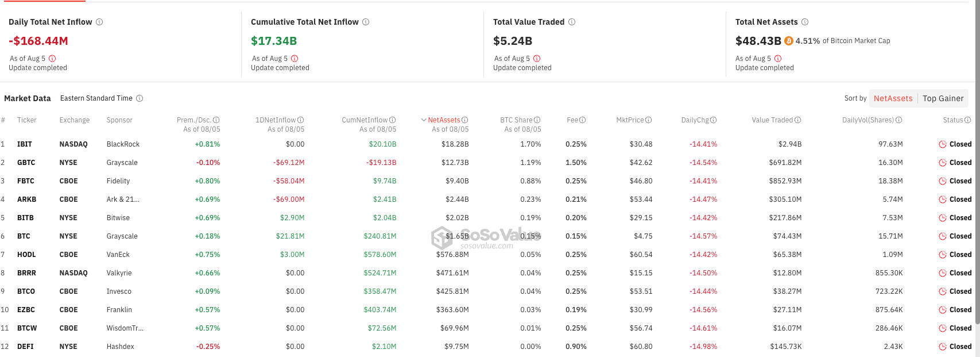The width and height of the screenshot is (980, 357).
Task: Open the Daily Total Net Inflow info tooltip
Action: (99, 22)
